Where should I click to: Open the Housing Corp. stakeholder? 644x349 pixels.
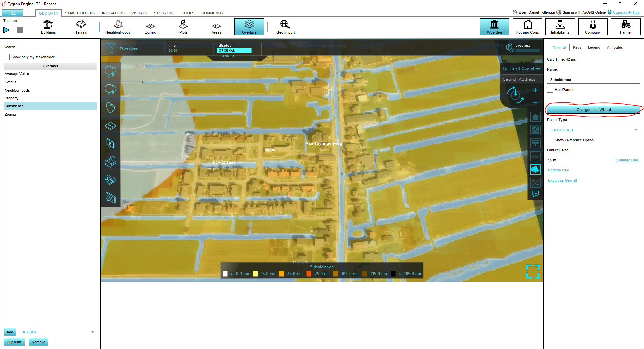click(527, 27)
